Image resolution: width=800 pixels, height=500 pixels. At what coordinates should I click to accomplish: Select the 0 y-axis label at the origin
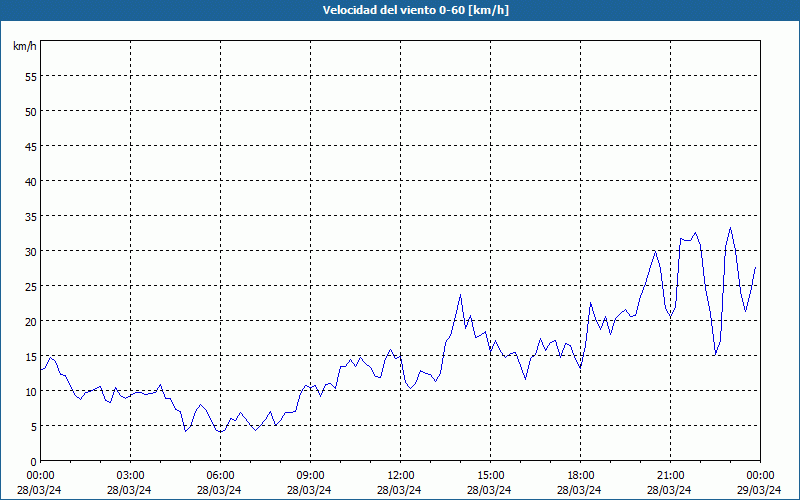[34, 461]
